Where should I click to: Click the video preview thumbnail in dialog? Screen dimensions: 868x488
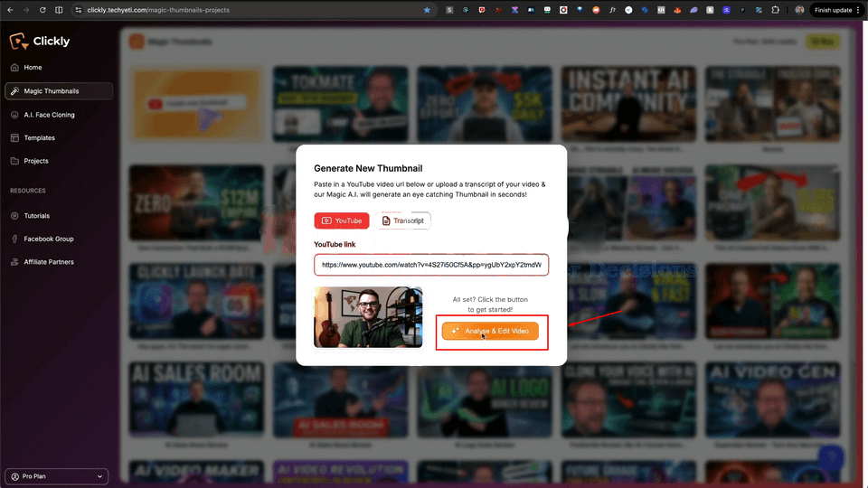tap(368, 317)
